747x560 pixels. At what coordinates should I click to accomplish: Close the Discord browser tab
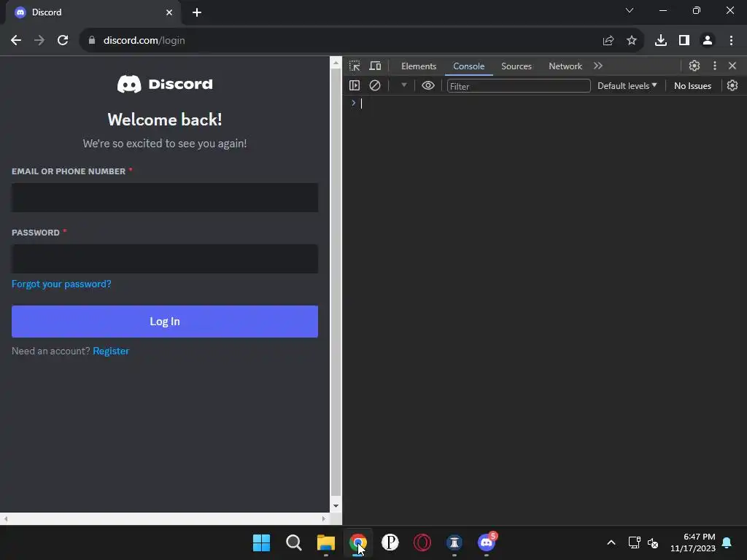[169, 12]
